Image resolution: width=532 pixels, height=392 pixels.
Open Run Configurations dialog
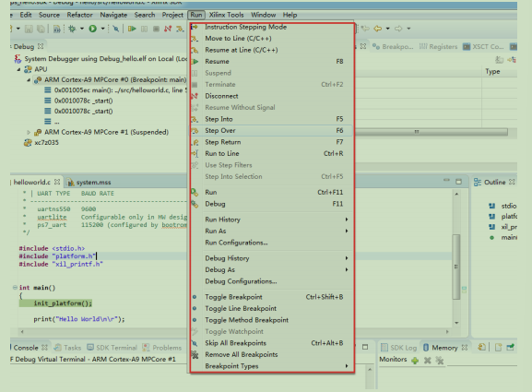[271, 243]
